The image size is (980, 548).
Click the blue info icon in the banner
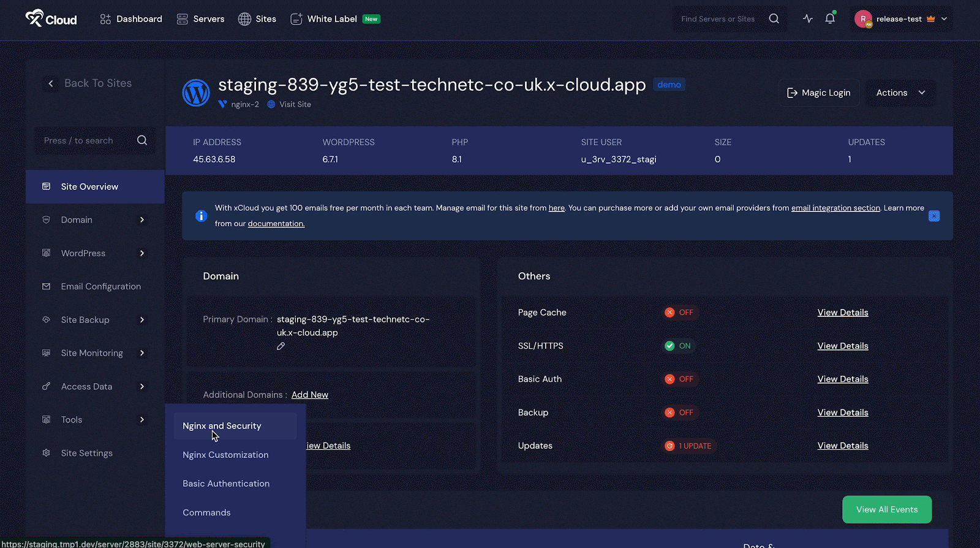click(x=201, y=216)
